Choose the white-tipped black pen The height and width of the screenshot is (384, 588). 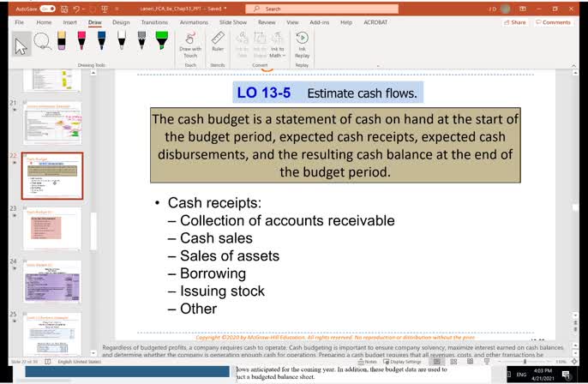point(122,40)
